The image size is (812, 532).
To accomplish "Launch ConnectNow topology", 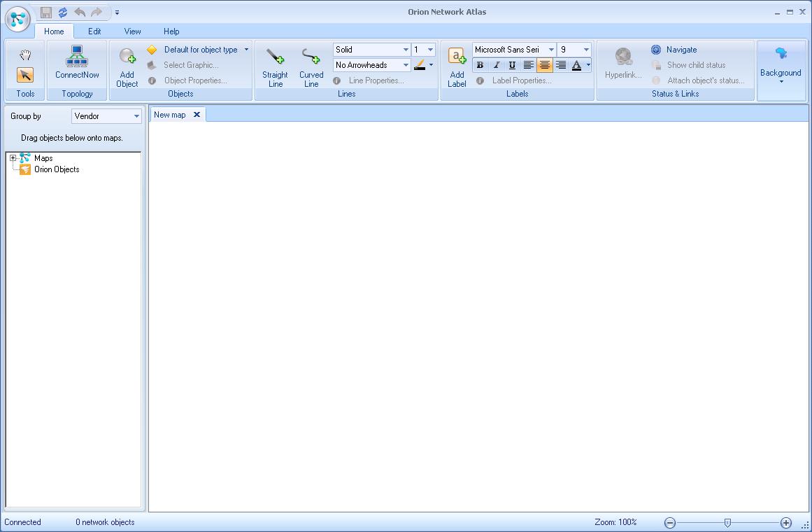I will [x=77, y=62].
